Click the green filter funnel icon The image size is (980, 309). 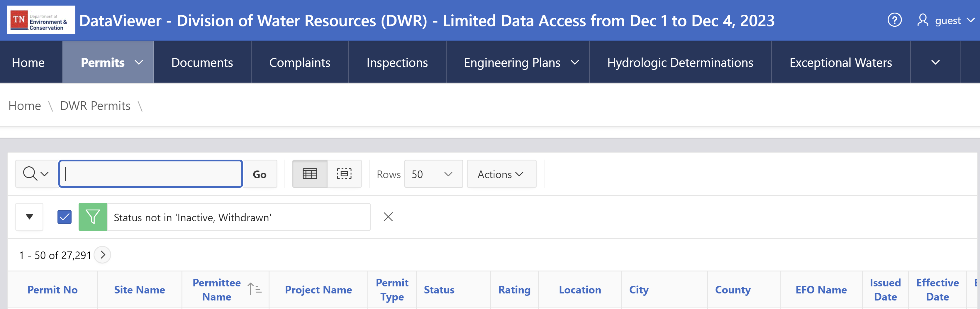click(x=92, y=217)
